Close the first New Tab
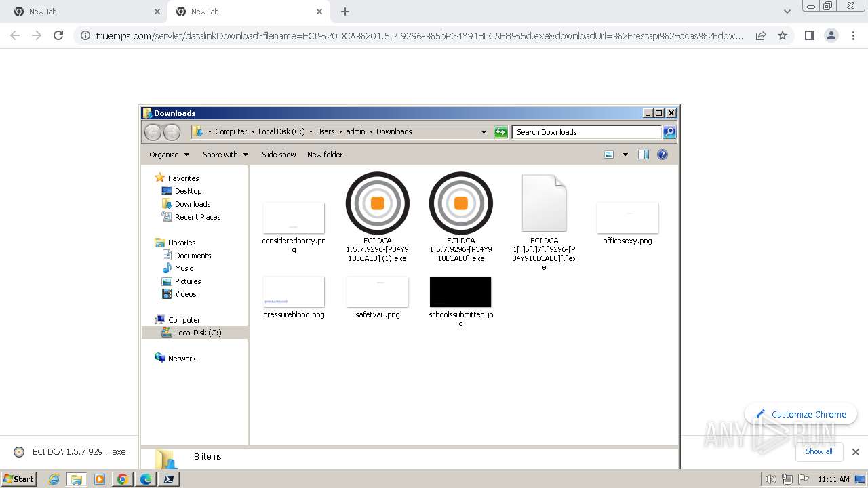 coord(157,12)
